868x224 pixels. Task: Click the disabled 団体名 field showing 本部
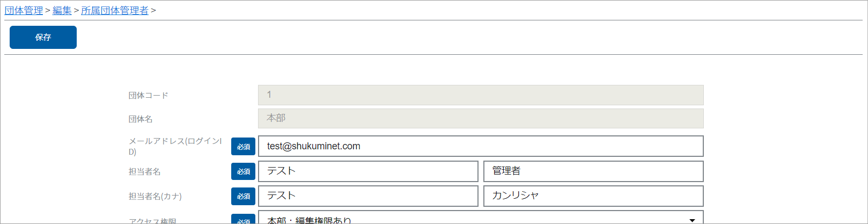click(481, 119)
